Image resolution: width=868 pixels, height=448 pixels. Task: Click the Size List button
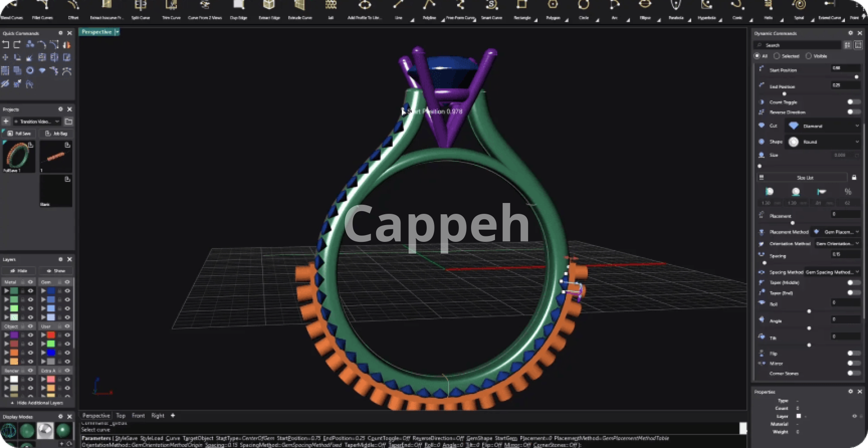805,178
